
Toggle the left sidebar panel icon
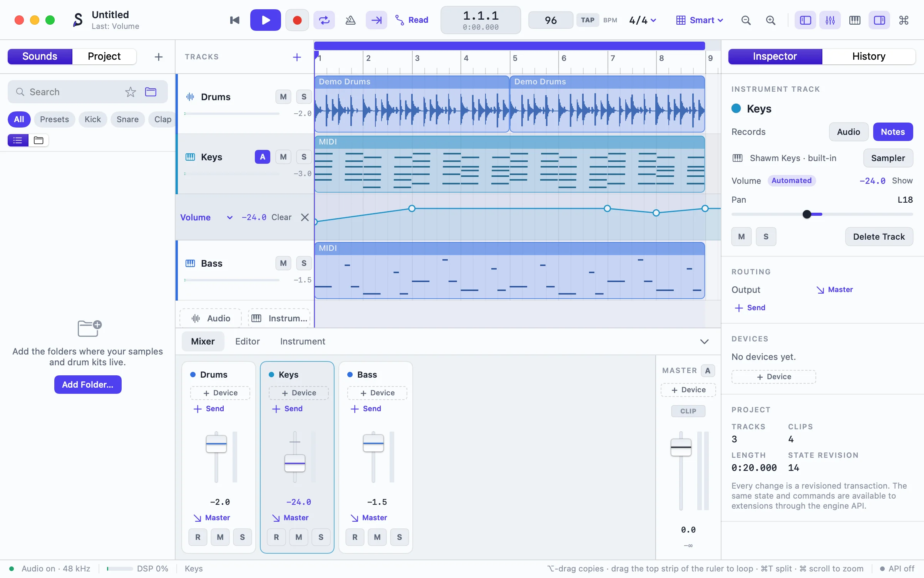click(x=805, y=20)
